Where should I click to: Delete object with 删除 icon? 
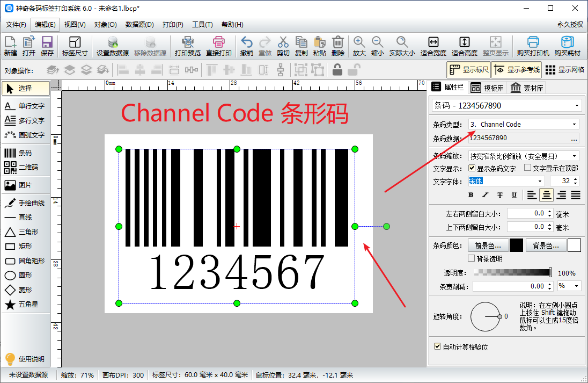click(x=338, y=46)
